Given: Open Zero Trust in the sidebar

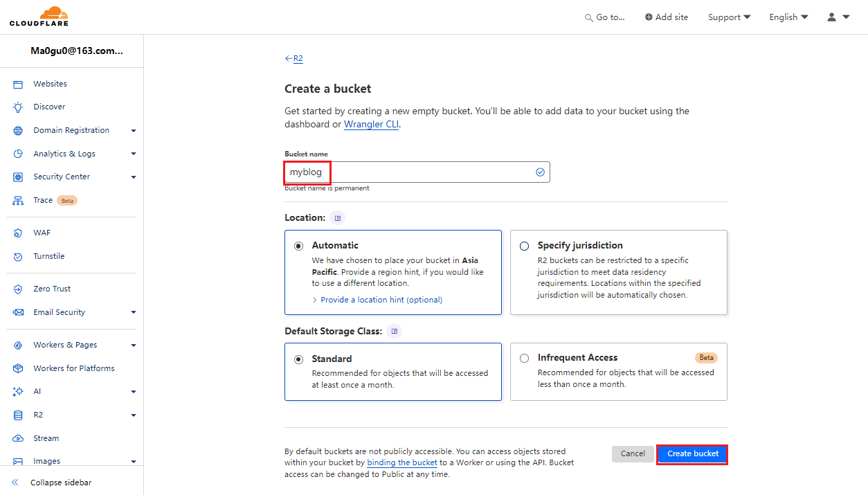Looking at the screenshot, I should 52,289.
